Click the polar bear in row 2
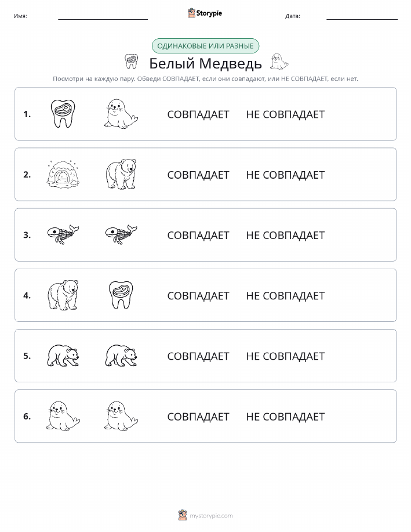This screenshot has width=411, height=532. [x=121, y=174]
